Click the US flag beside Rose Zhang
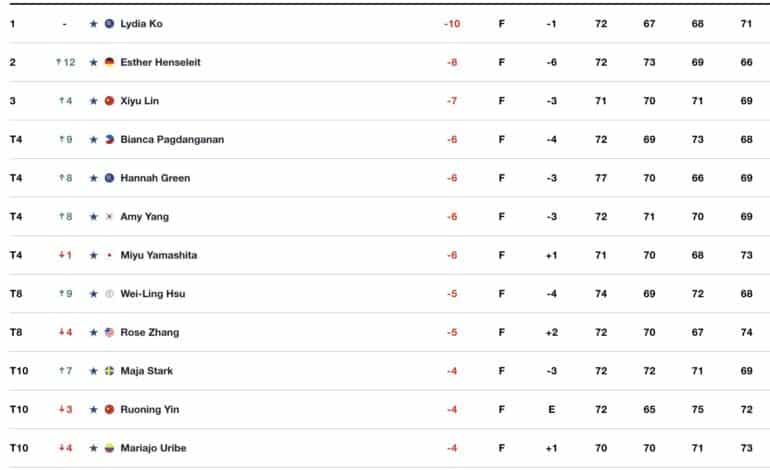This screenshot has width=770, height=470. pyautogui.click(x=110, y=332)
